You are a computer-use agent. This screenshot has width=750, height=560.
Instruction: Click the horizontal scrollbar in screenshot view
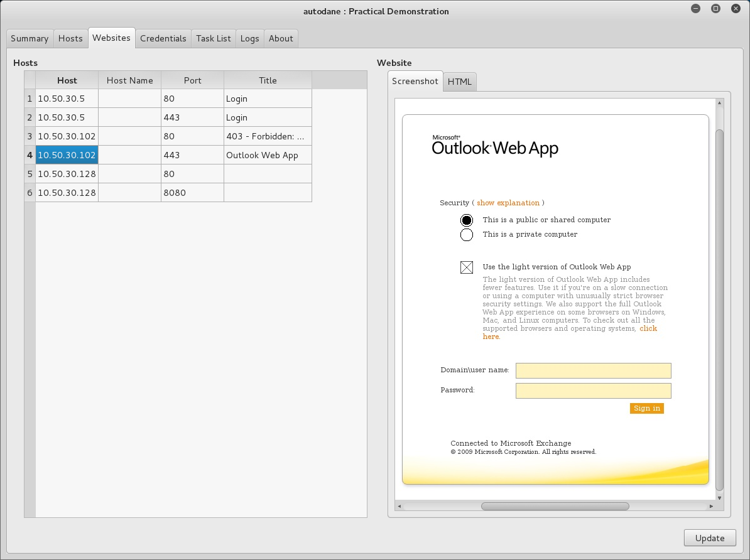click(x=555, y=506)
